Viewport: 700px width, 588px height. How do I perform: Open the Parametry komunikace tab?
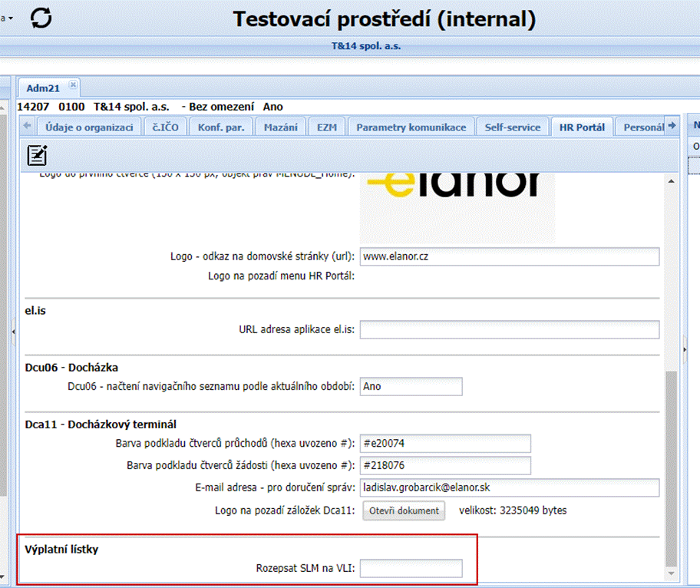click(x=411, y=127)
